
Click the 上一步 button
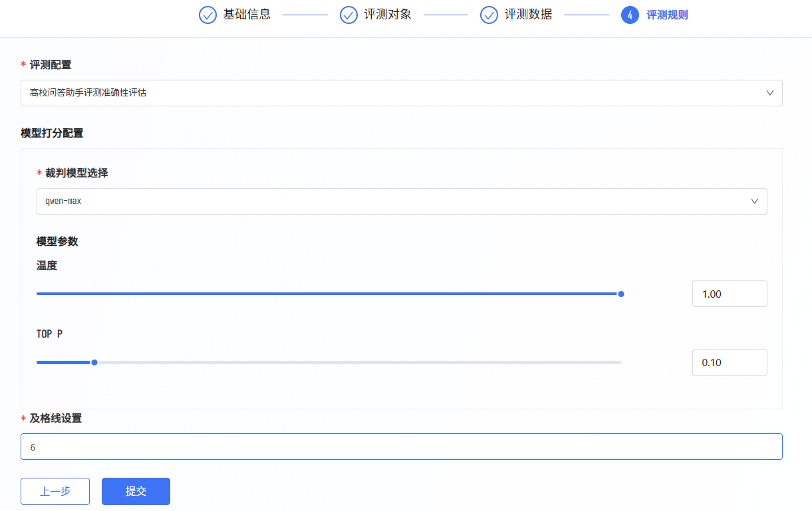click(55, 492)
